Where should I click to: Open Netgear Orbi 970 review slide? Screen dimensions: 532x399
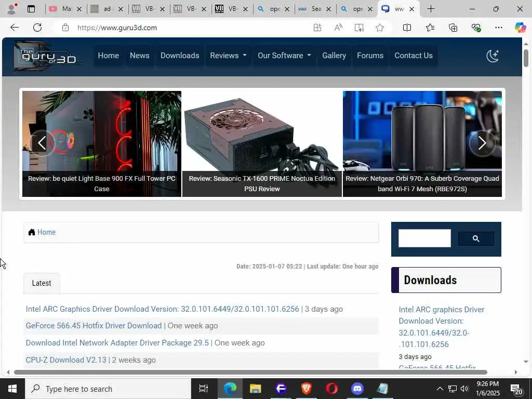click(x=422, y=144)
